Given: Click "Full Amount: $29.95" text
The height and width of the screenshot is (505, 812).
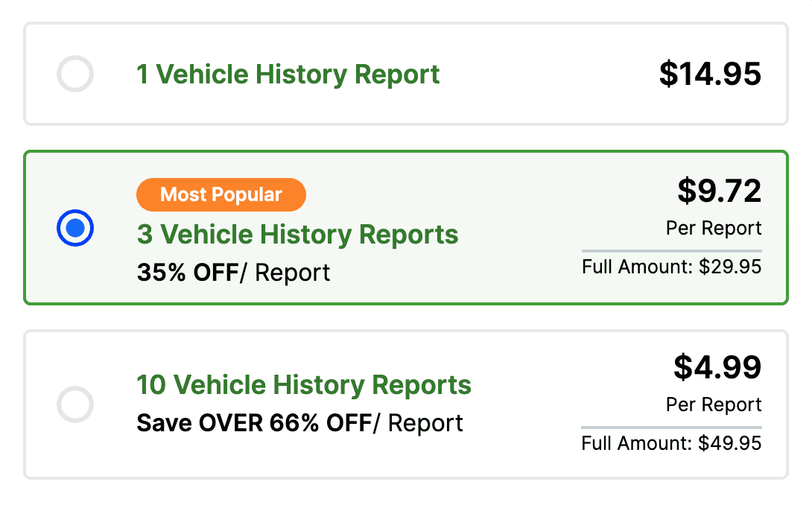Looking at the screenshot, I should coord(671,267).
